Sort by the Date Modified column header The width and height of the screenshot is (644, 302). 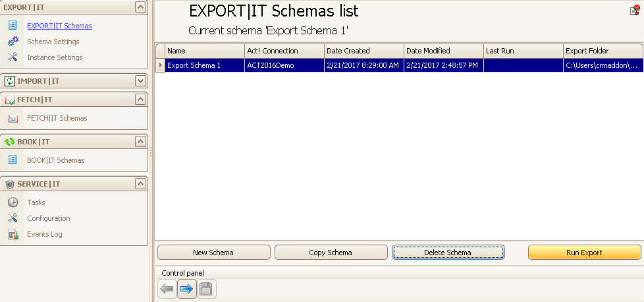(x=444, y=51)
